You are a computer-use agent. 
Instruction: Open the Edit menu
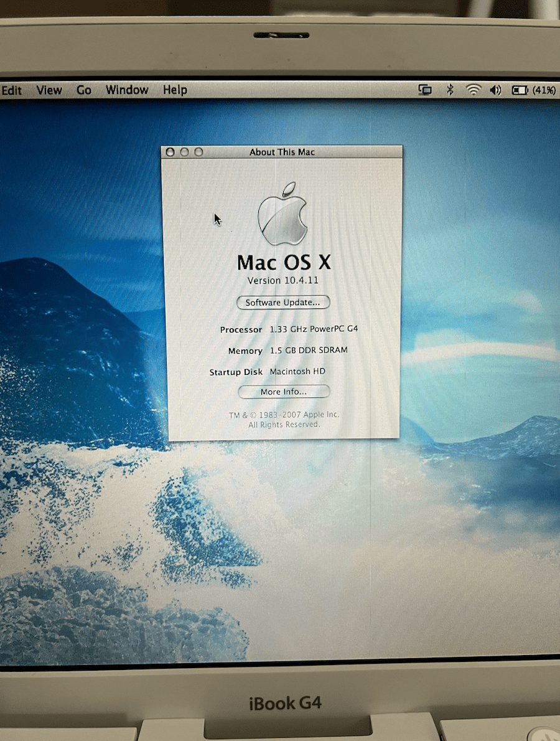tap(11, 90)
